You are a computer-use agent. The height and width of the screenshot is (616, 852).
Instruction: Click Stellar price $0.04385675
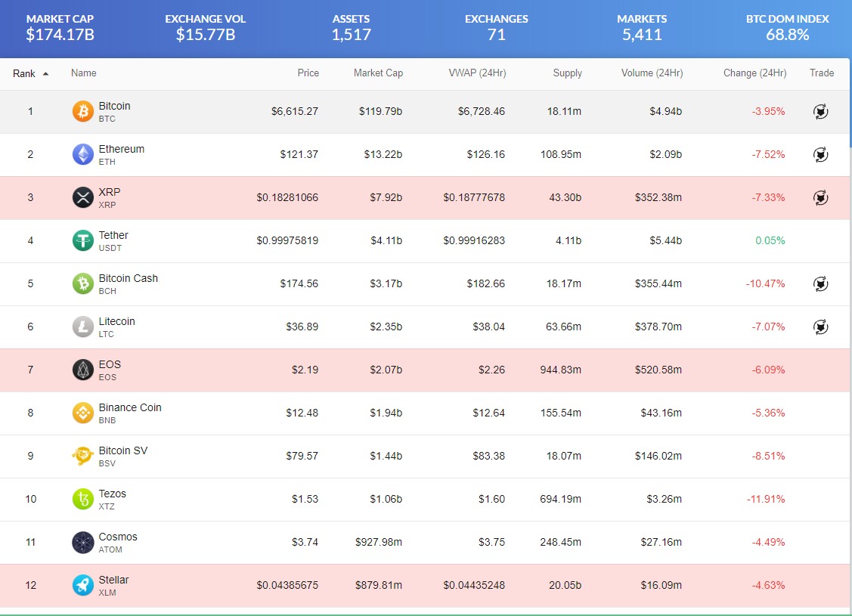(287, 585)
